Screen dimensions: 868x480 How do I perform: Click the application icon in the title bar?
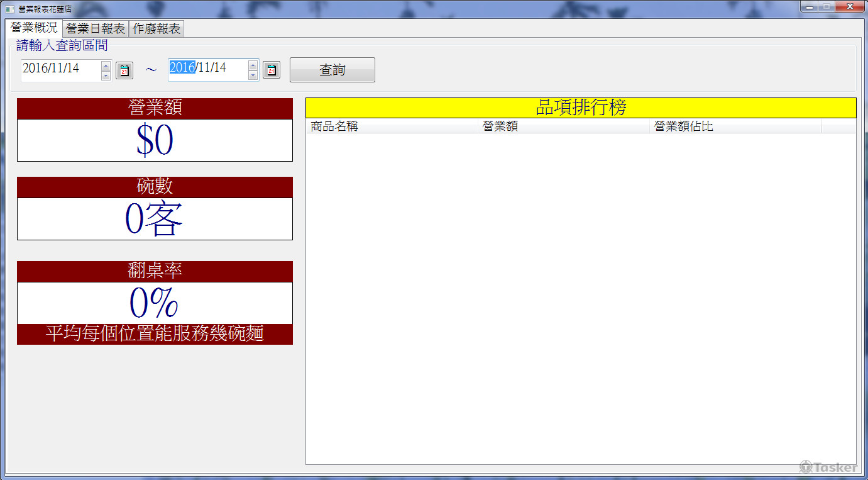point(10,9)
